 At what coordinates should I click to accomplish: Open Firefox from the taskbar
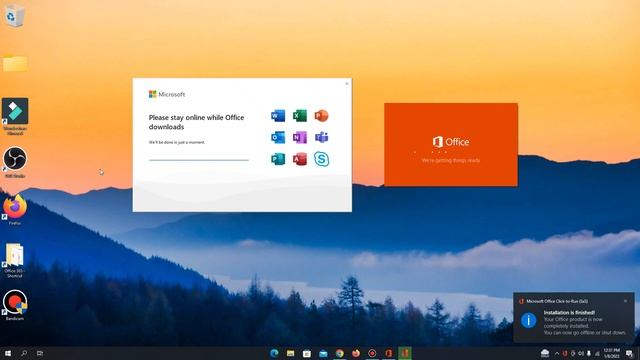coord(356,353)
